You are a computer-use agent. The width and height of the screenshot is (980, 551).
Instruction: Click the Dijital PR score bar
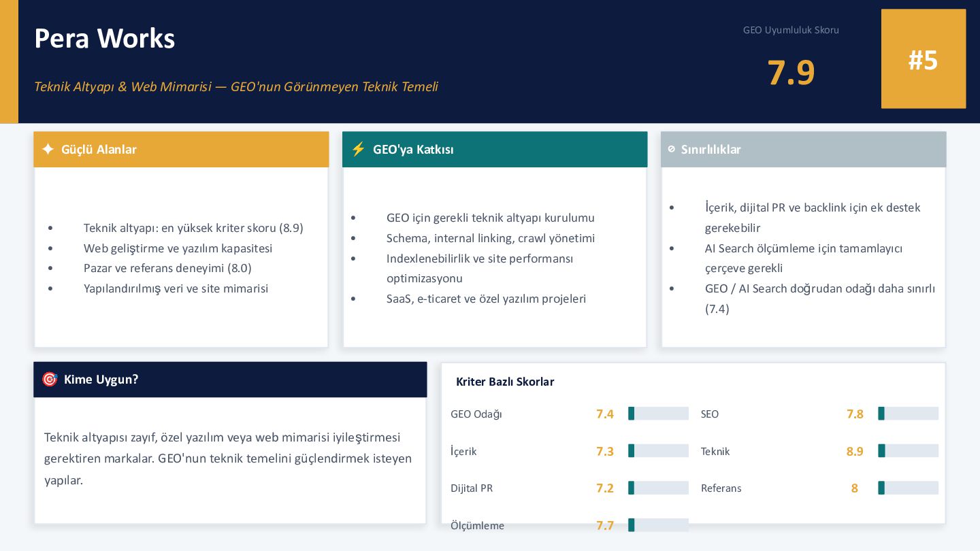pyautogui.click(x=658, y=488)
